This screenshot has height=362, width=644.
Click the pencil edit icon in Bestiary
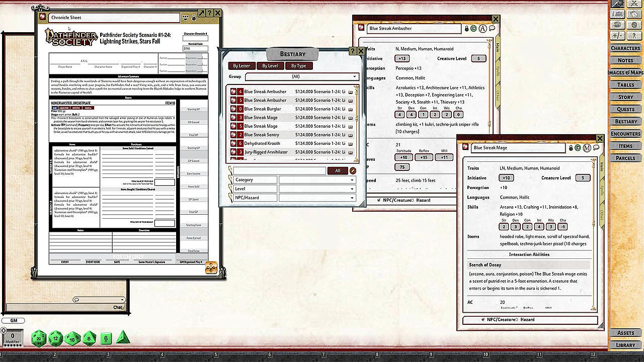(x=353, y=171)
